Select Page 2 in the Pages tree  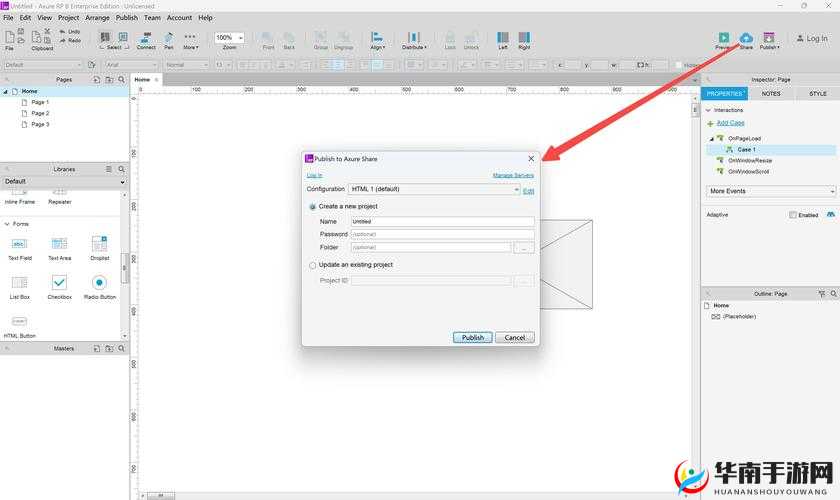point(40,113)
